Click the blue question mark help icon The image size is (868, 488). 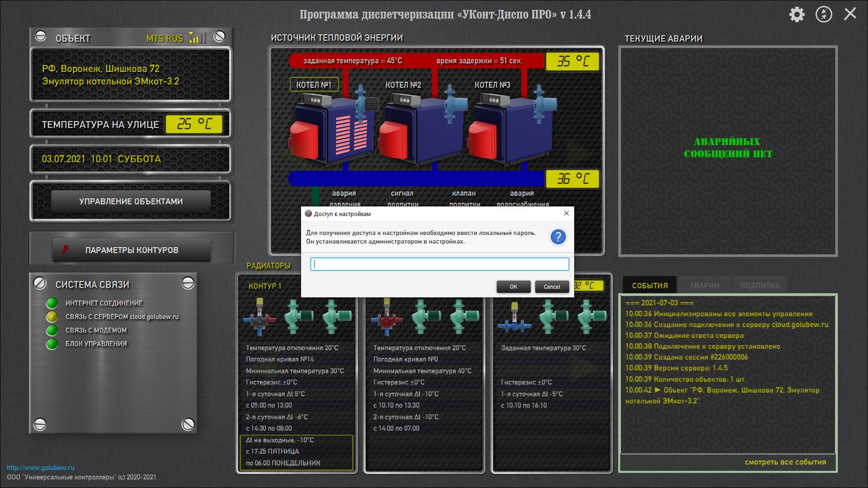point(558,237)
